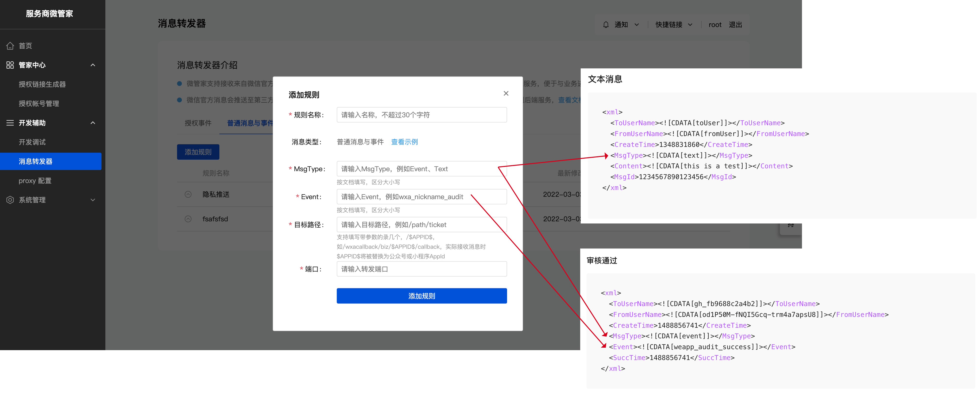980x393 pixels.
Task: Open 开发调试 menu item
Action: (x=32, y=142)
